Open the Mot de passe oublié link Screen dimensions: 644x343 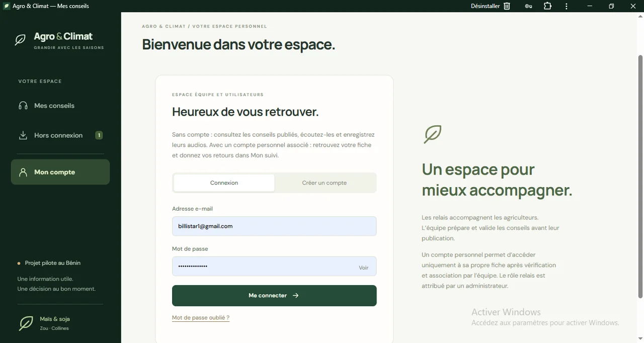click(201, 318)
